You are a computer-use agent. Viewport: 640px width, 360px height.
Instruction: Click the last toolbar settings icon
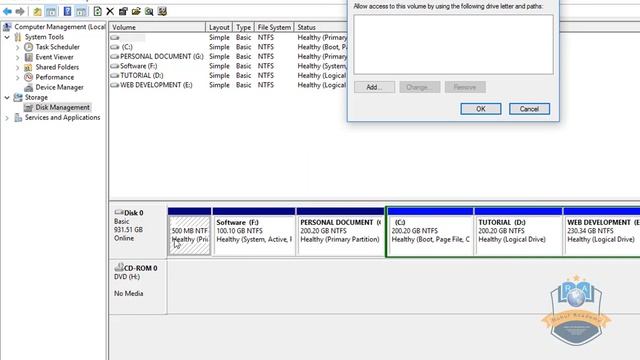pyautogui.click(x=162, y=11)
